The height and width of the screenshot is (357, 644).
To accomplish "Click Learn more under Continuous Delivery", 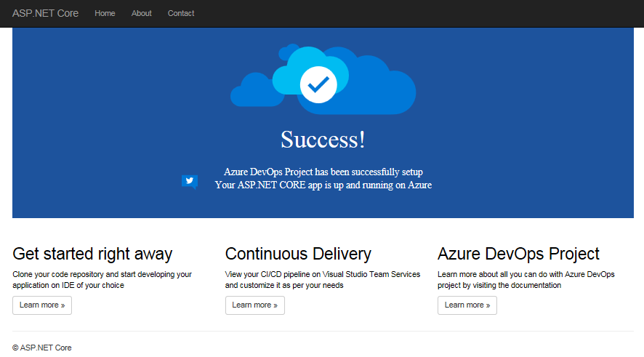I will click(x=254, y=305).
